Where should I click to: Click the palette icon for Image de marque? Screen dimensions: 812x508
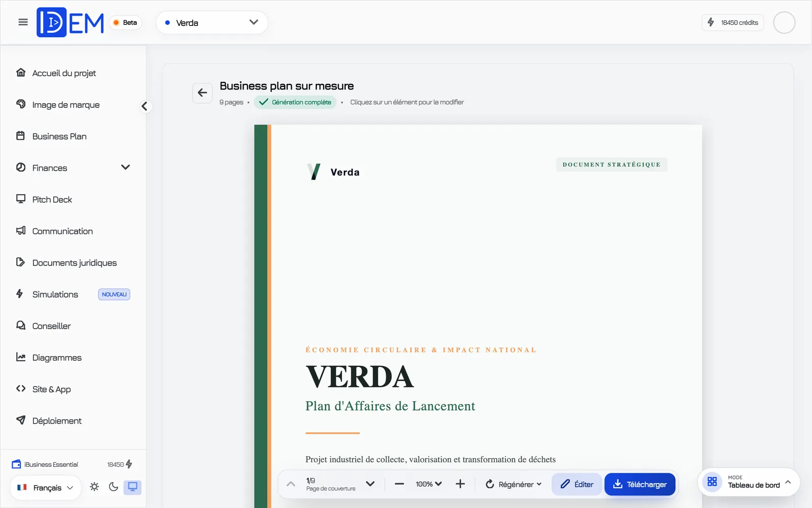tap(21, 104)
